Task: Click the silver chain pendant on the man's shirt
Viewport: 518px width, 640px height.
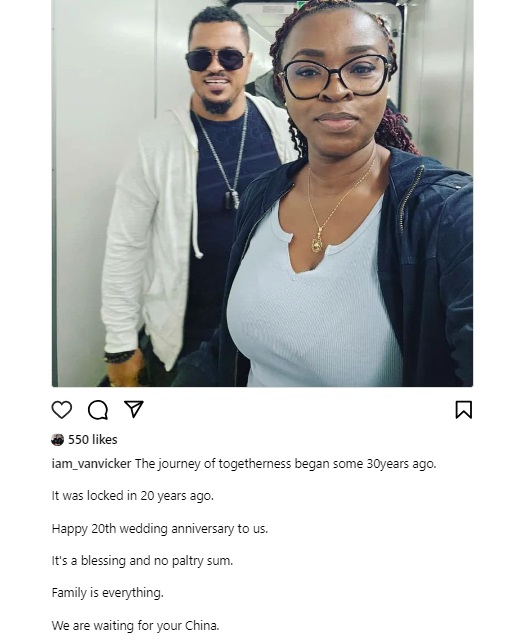Action: 231,199
